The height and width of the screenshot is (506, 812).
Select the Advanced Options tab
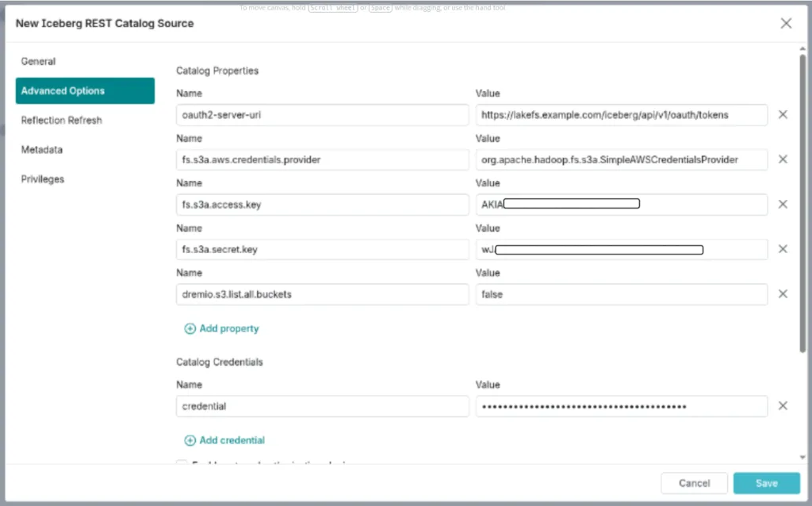coord(85,91)
